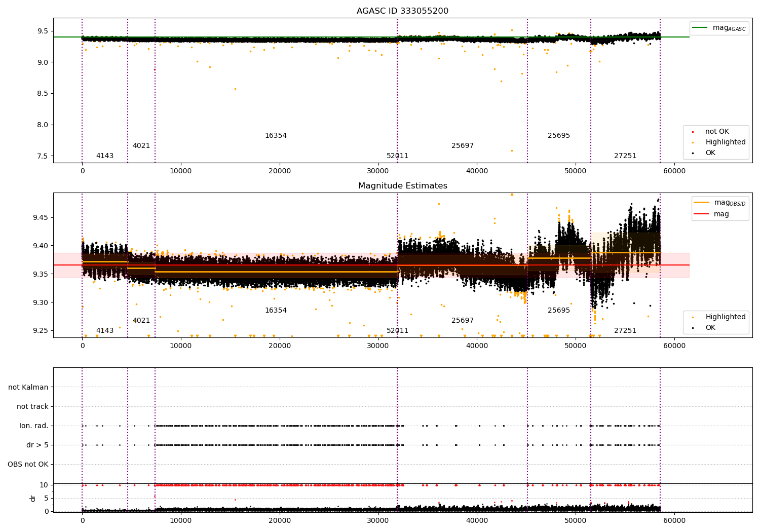The width and height of the screenshot is (760, 532).
Task: Click x-axis tick 60000 in top plot
Action: [x=674, y=171]
